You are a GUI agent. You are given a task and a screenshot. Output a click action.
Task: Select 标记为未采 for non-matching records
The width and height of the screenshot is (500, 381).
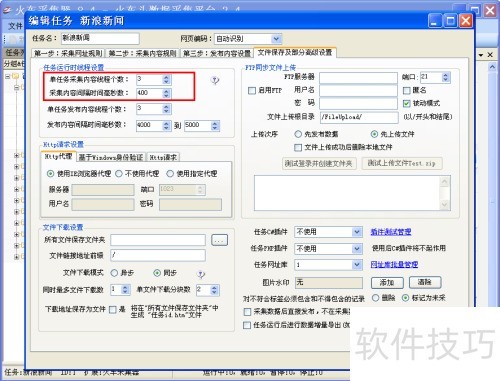coord(405,298)
